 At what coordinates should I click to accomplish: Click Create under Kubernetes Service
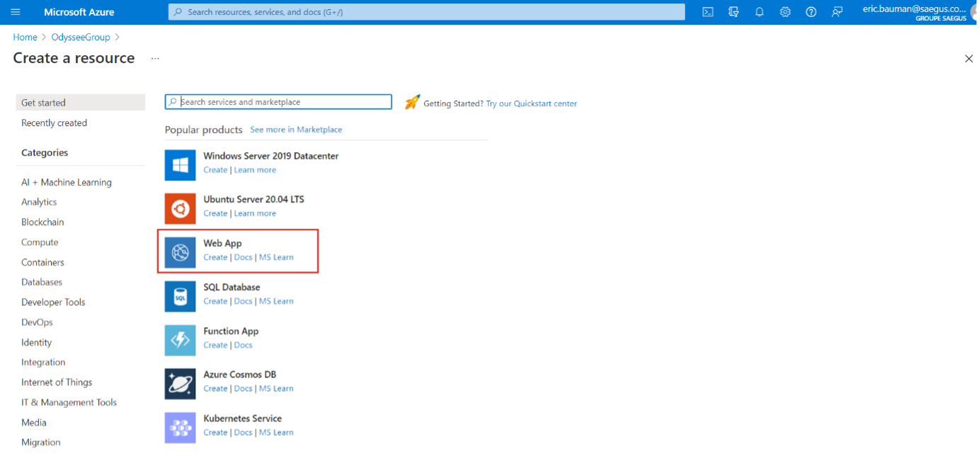[x=215, y=432]
